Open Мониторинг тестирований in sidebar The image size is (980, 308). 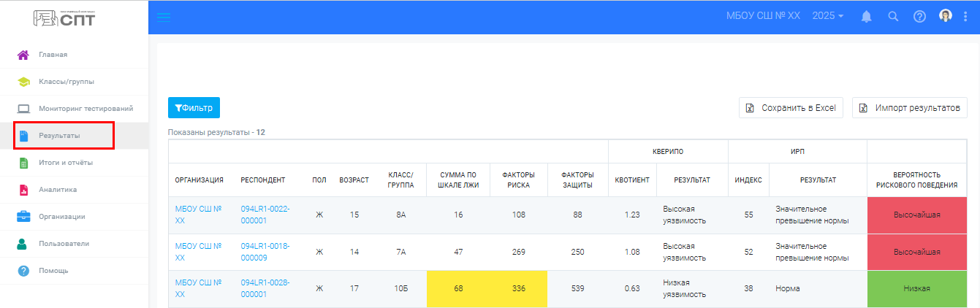click(x=86, y=109)
